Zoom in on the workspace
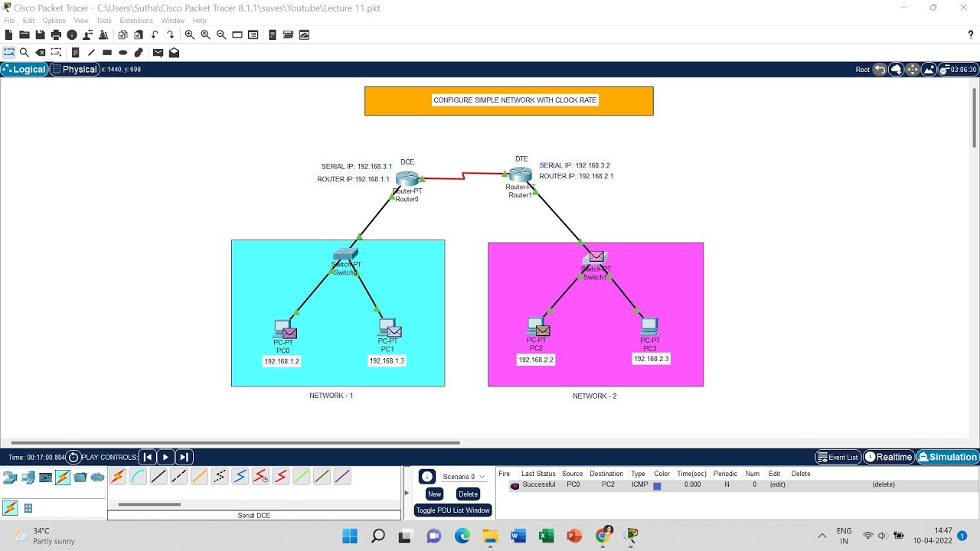Screen dimensions: 980x551 pos(189,34)
